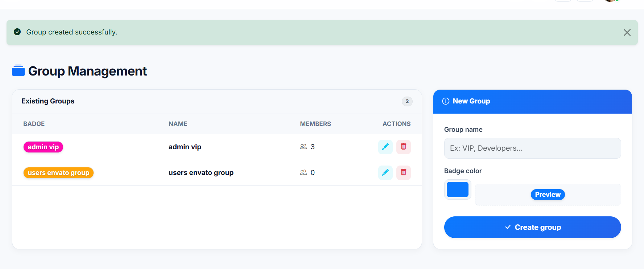The width and height of the screenshot is (644, 269).
Task: Click the Group created successfully message
Action: pos(72,32)
